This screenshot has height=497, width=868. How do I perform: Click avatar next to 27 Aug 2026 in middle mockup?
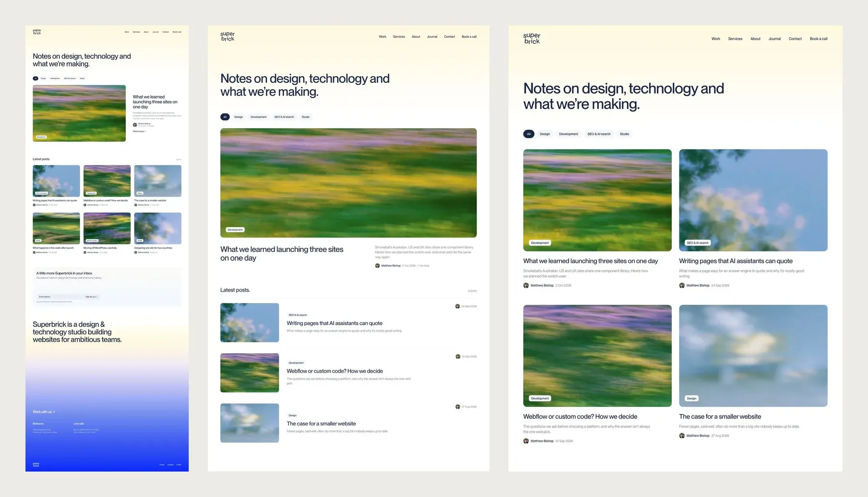(x=458, y=407)
